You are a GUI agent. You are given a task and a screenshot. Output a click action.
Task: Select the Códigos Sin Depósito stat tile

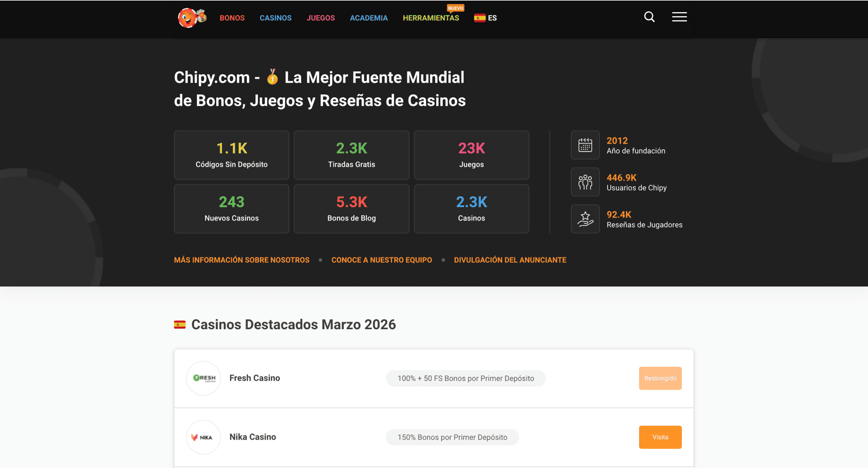coord(231,155)
